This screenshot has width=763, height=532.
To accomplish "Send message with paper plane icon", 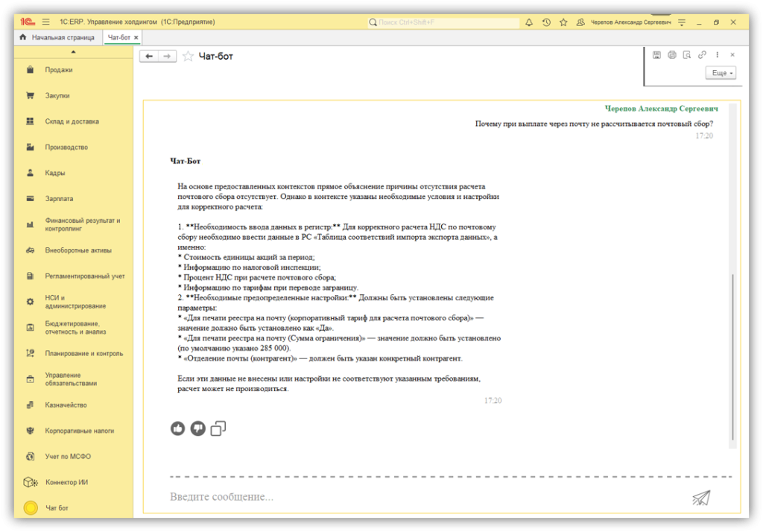I will point(701,498).
